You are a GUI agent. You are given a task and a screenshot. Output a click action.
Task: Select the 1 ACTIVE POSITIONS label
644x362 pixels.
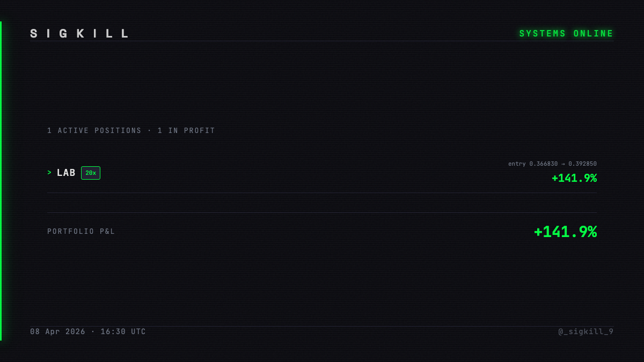94,130
